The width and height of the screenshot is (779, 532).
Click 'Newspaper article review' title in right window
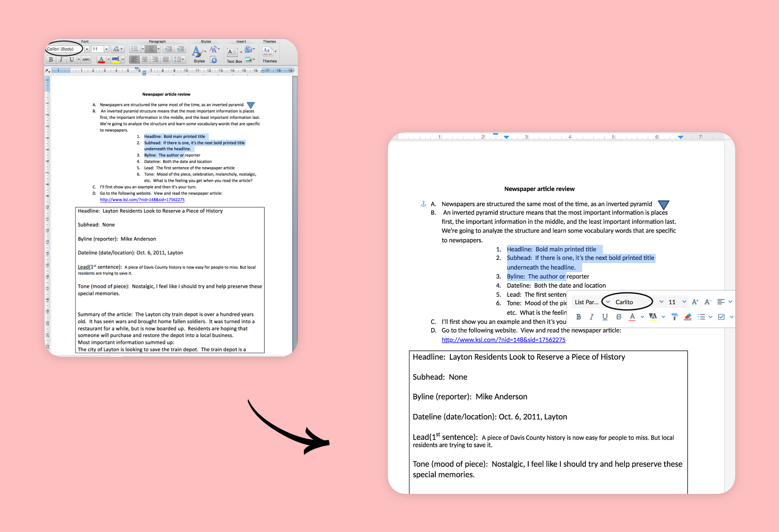pyautogui.click(x=539, y=189)
